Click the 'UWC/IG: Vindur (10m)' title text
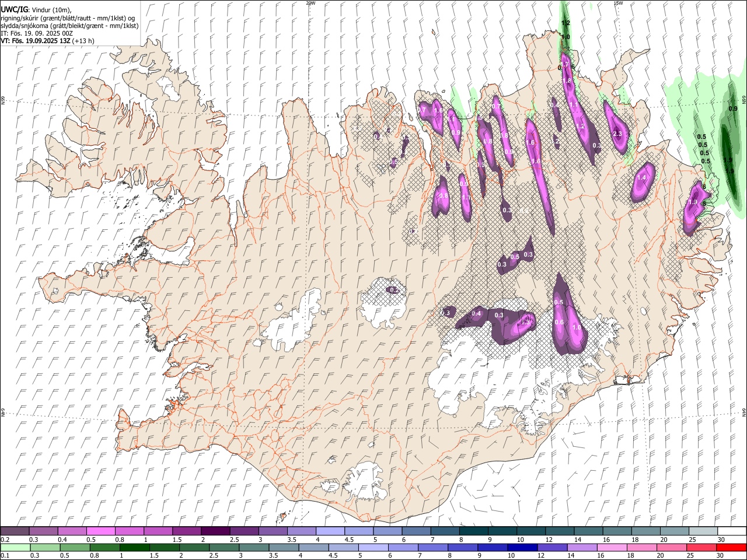 click(x=37, y=10)
